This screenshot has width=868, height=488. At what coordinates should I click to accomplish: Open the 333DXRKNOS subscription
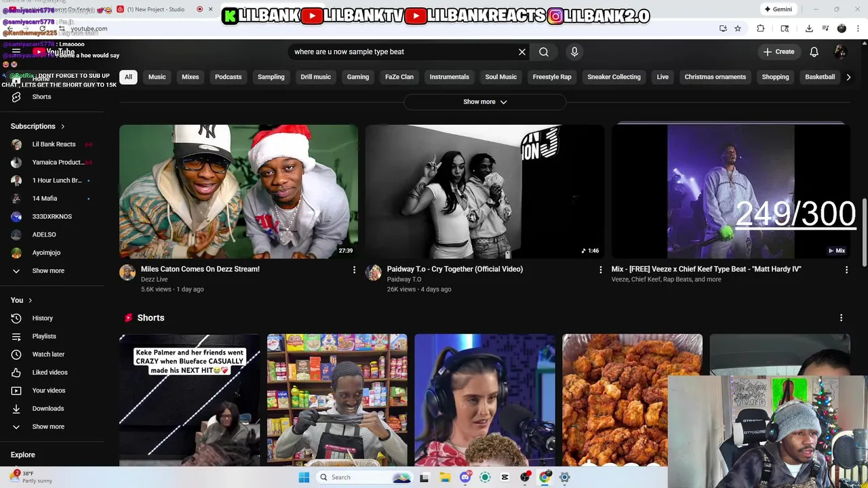click(x=52, y=216)
